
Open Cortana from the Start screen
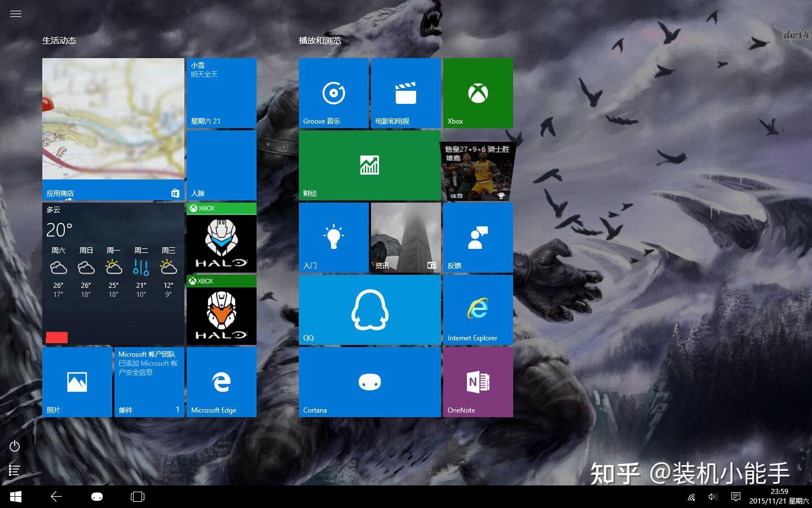(x=369, y=382)
